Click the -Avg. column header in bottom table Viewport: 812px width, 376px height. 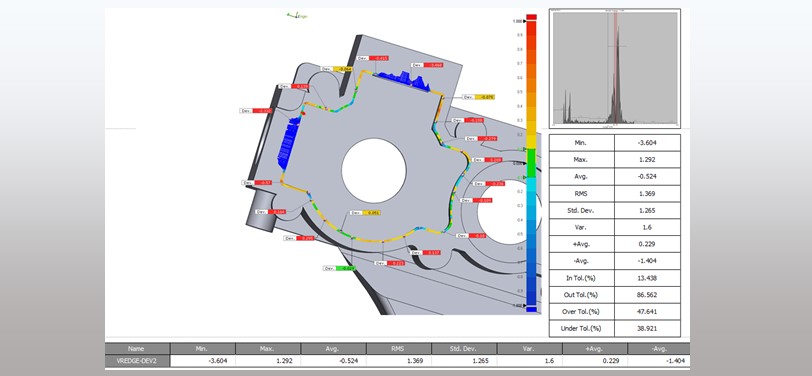pyautogui.click(x=659, y=349)
